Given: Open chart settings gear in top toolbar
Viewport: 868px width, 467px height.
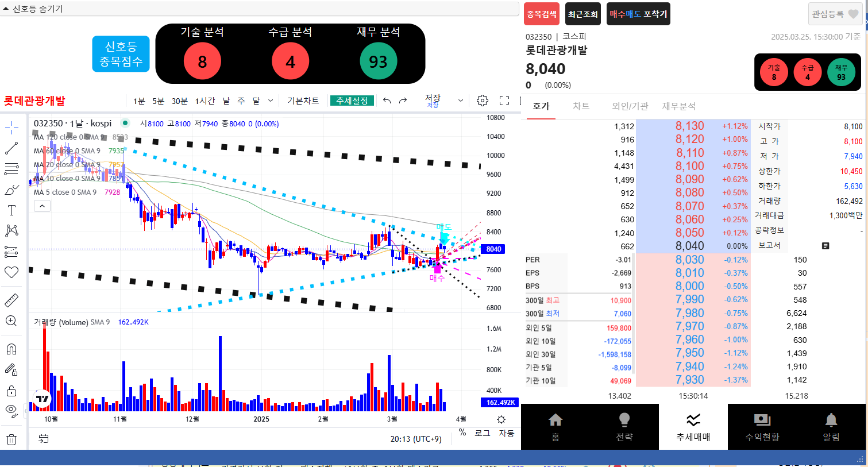Looking at the screenshot, I should pyautogui.click(x=483, y=101).
